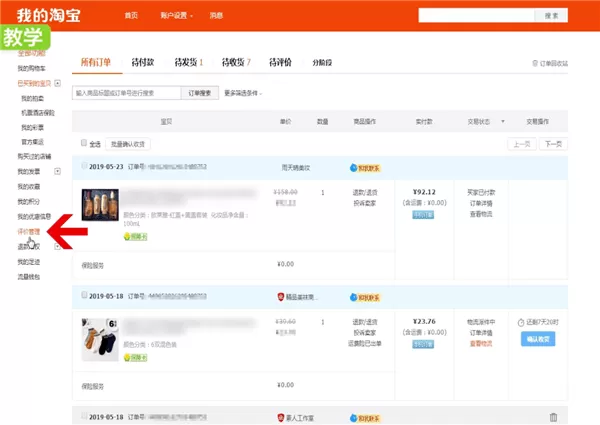This screenshot has height=425, width=600.
Task: Open review management (评价管理) in sidebar
Action: (x=29, y=231)
